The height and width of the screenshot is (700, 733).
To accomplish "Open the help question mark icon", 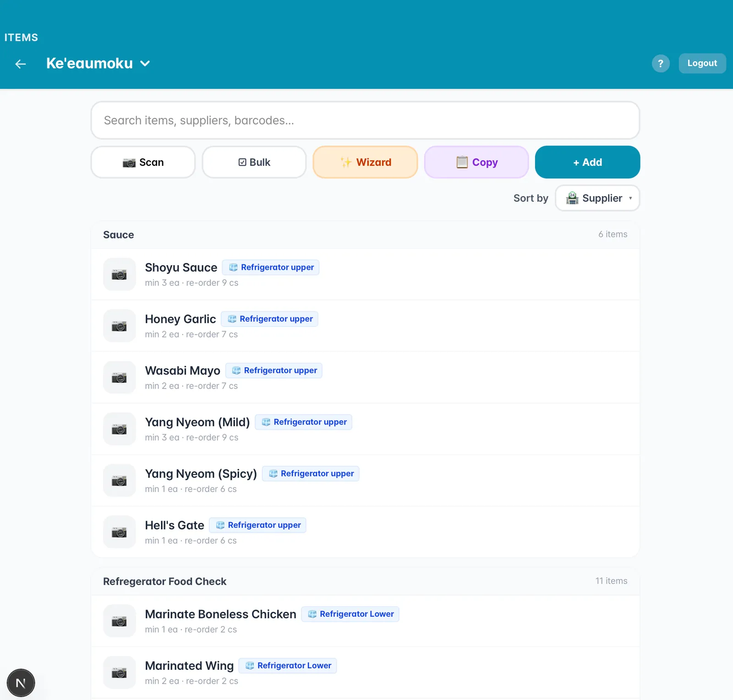I will coord(661,63).
